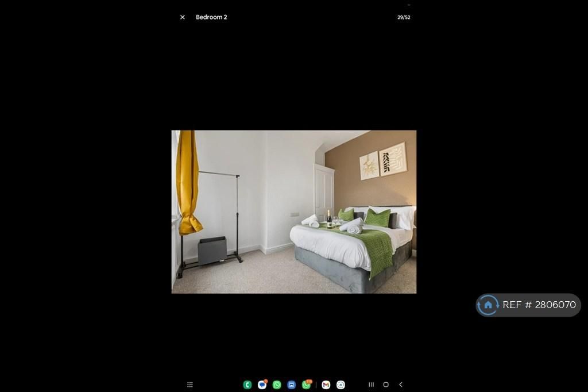Launch the Gmail app
Screen dimensions: 588x392
click(326, 385)
